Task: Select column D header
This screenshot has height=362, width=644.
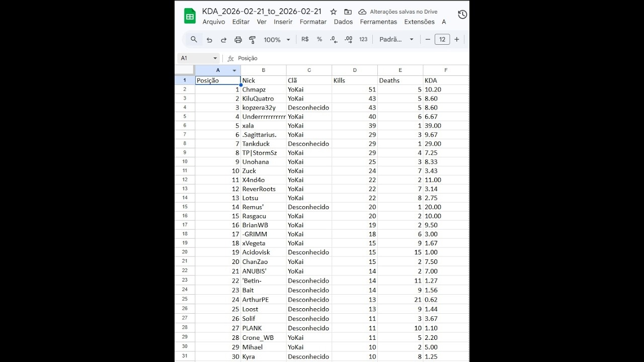Action: coord(355,70)
